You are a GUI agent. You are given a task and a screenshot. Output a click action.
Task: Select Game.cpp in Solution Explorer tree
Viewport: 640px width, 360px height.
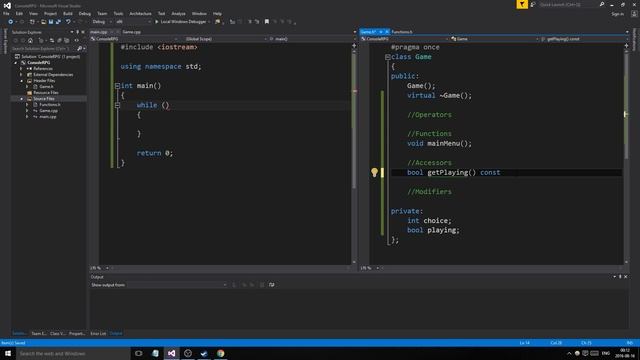(48, 111)
